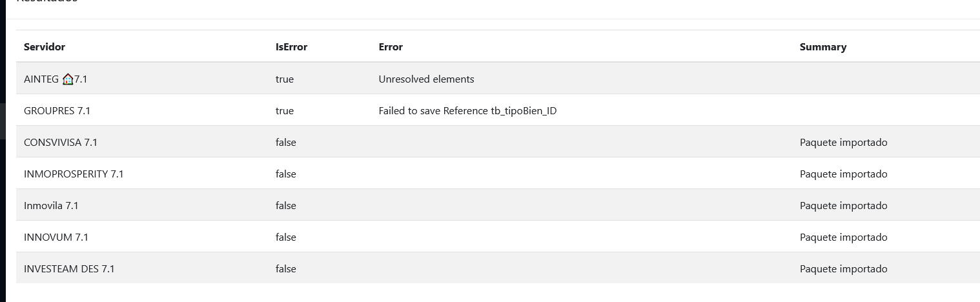
Task: Click true value in GROUPRES row
Action: (284, 110)
